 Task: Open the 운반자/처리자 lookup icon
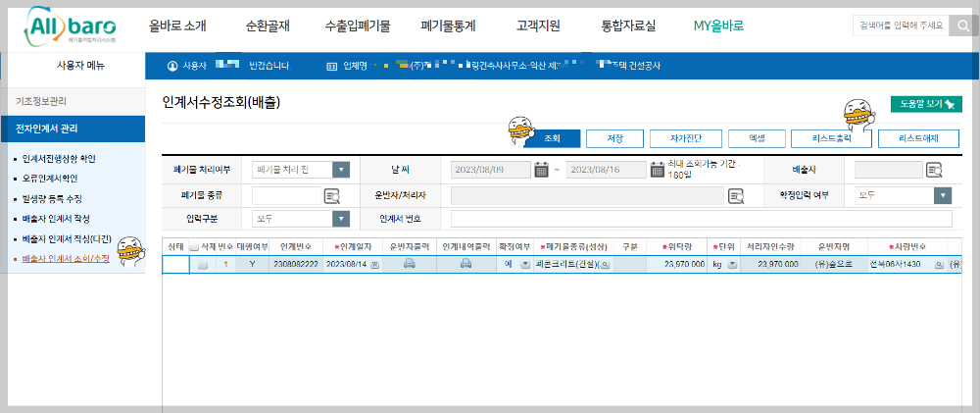(737, 196)
